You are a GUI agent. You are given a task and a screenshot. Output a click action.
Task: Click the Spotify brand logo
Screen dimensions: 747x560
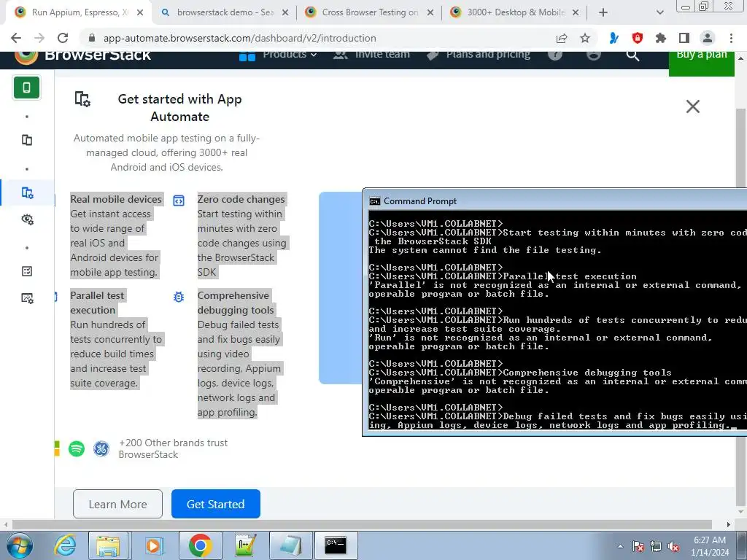click(x=77, y=448)
